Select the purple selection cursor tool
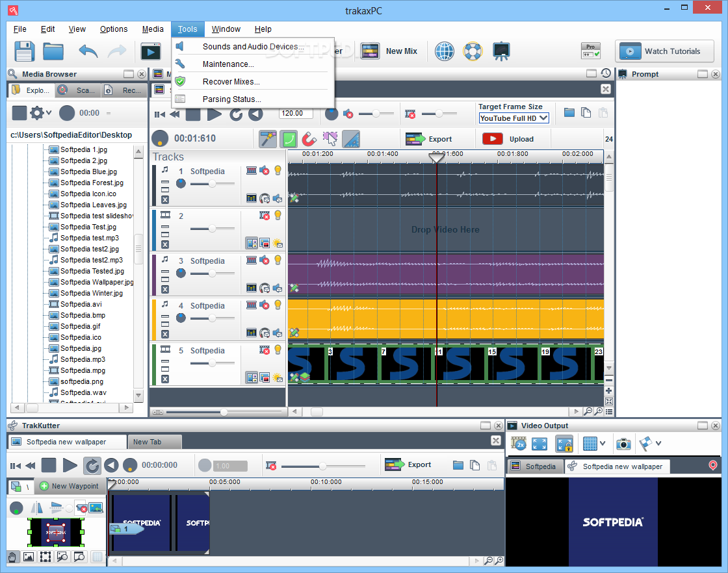728x573 pixels. coord(330,139)
